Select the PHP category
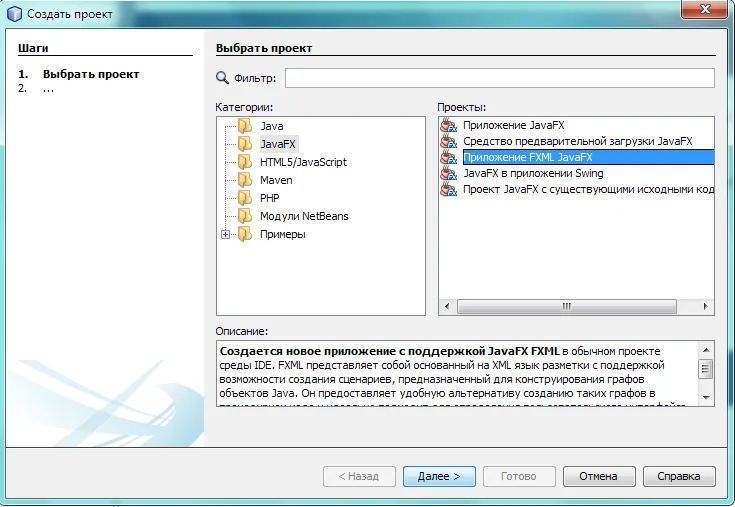This screenshot has height=507, width=735. (270, 198)
